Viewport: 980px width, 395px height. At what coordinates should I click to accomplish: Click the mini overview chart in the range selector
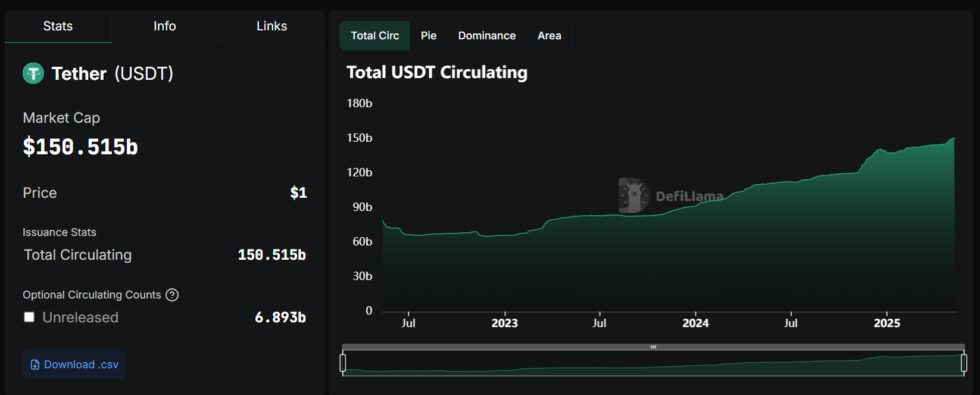pos(653,363)
